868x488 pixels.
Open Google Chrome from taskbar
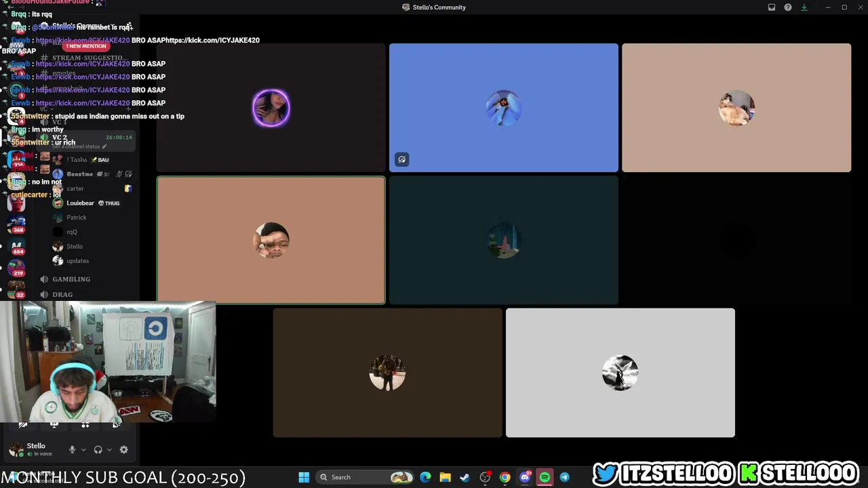click(505, 477)
